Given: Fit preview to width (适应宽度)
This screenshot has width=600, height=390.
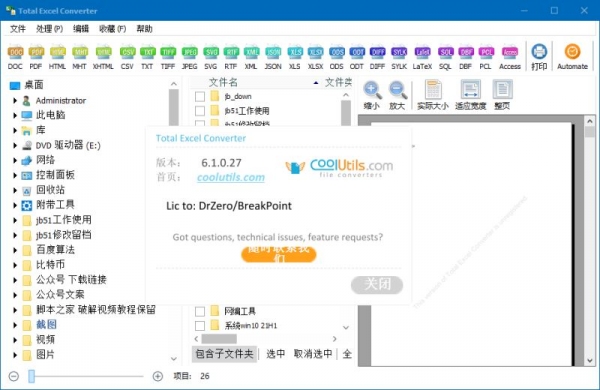Looking at the screenshot, I should [x=470, y=95].
